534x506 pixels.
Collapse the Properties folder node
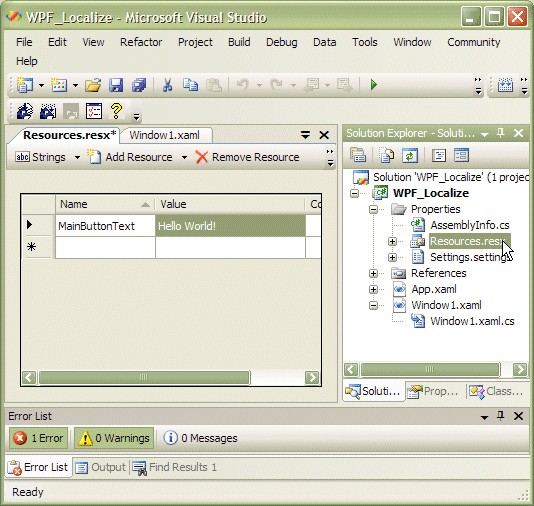[374, 209]
